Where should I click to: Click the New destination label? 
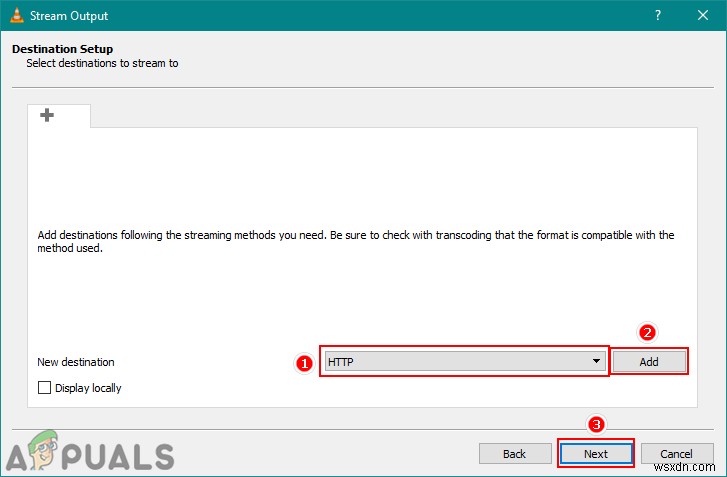click(76, 362)
